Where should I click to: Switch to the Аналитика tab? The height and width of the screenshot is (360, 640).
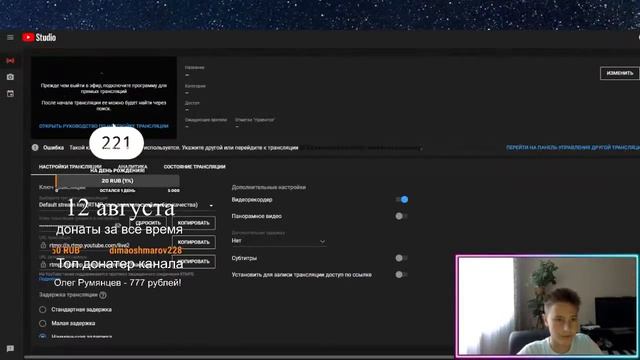click(132, 167)
